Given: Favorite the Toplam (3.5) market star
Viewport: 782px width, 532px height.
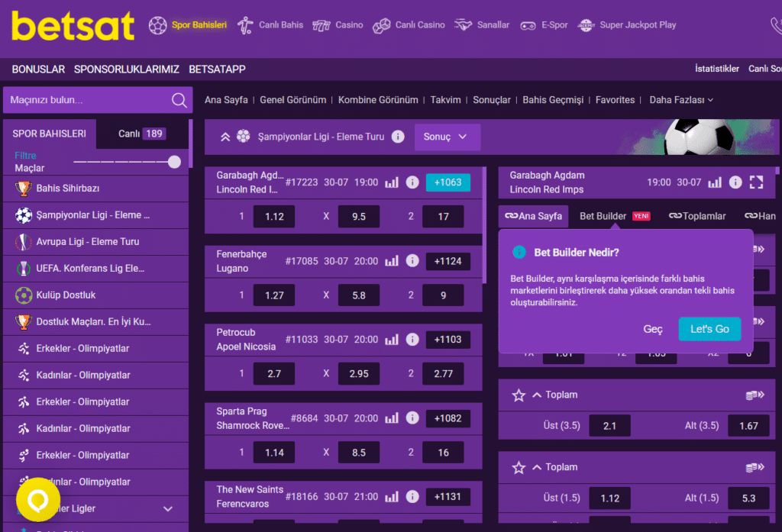Looking at the screenshot, I should tap(519, 395).
